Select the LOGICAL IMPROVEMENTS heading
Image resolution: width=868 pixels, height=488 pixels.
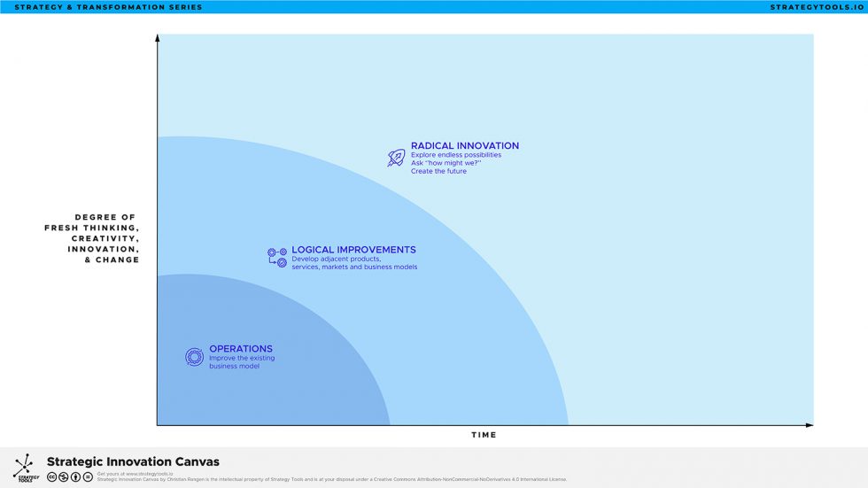point(353,250)
